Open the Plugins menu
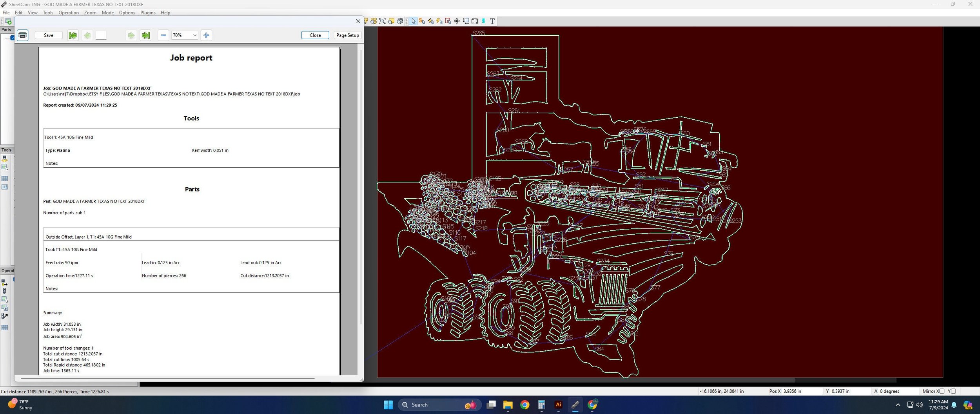Screen dimensions: 980x414 [x=148, y=13]
